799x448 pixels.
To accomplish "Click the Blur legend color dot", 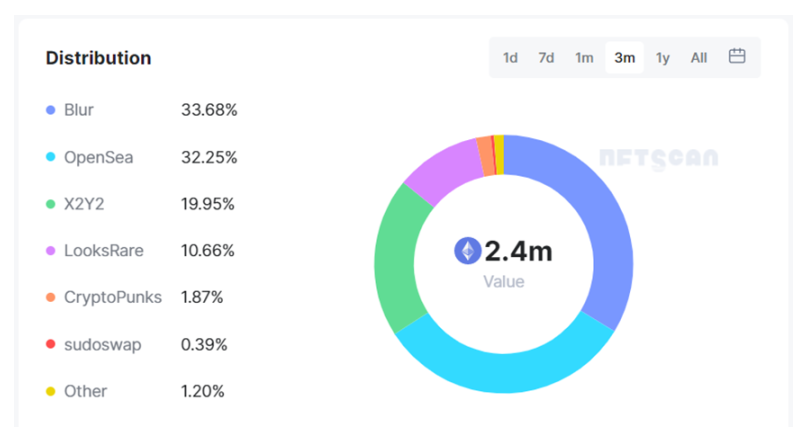I will point(50,110).
